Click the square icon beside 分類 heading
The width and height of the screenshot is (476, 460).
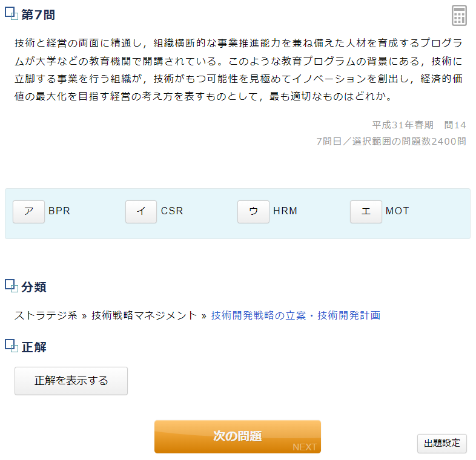[x=12, y=286]
